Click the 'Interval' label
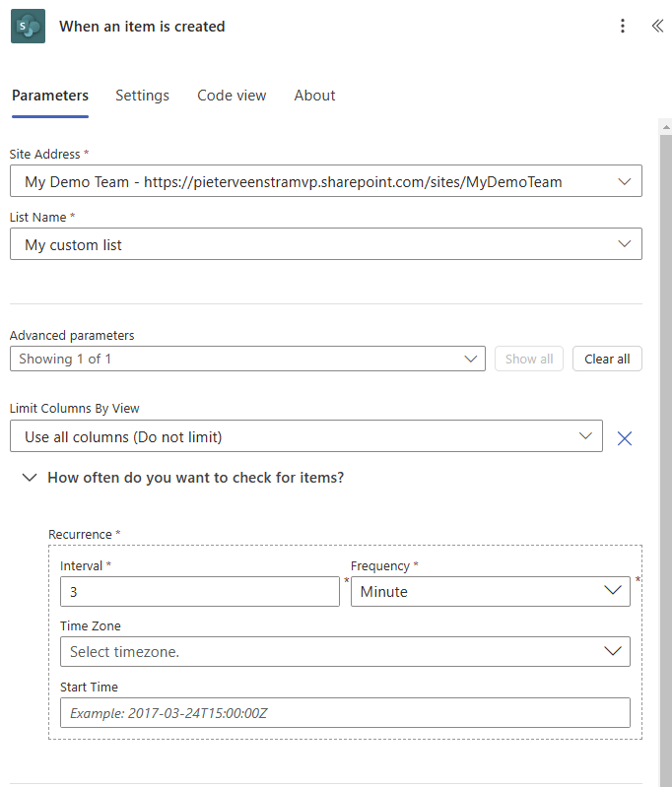 [81, 565]
